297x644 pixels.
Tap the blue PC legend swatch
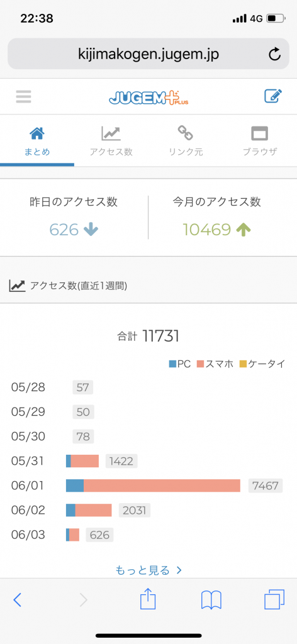[x=172, y=364]
